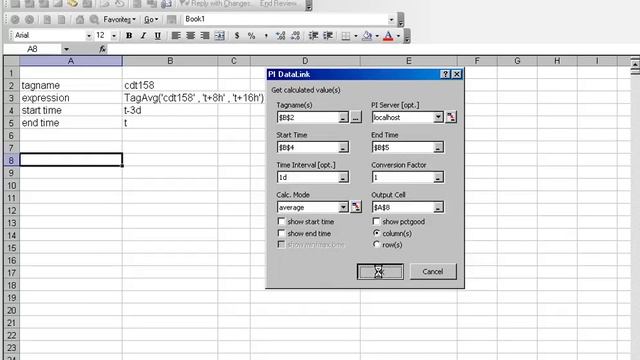
Task: Select row 12 header
Action: [x=11, y=211]
